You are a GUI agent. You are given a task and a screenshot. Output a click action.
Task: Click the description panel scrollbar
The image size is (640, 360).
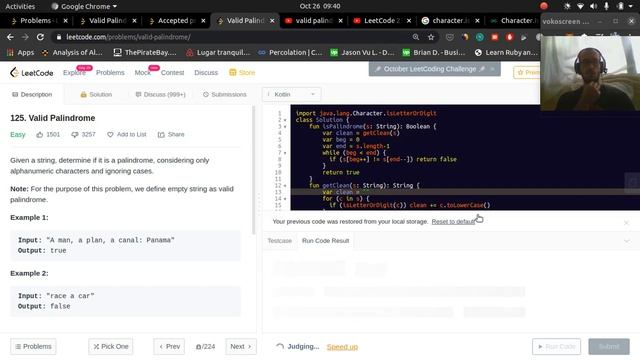click(253, 171)
